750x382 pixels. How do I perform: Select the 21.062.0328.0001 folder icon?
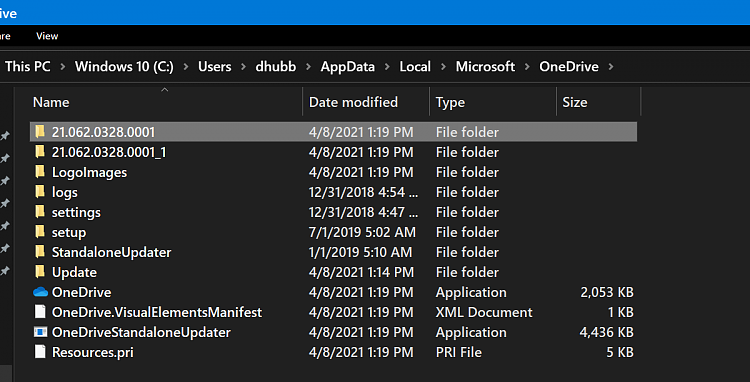(x=41, y=131)
